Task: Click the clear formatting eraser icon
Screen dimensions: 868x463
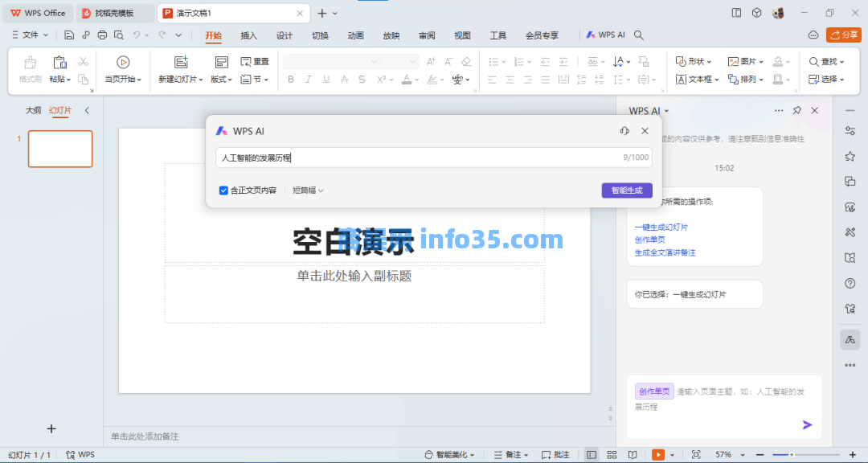Action: (466, 61)
